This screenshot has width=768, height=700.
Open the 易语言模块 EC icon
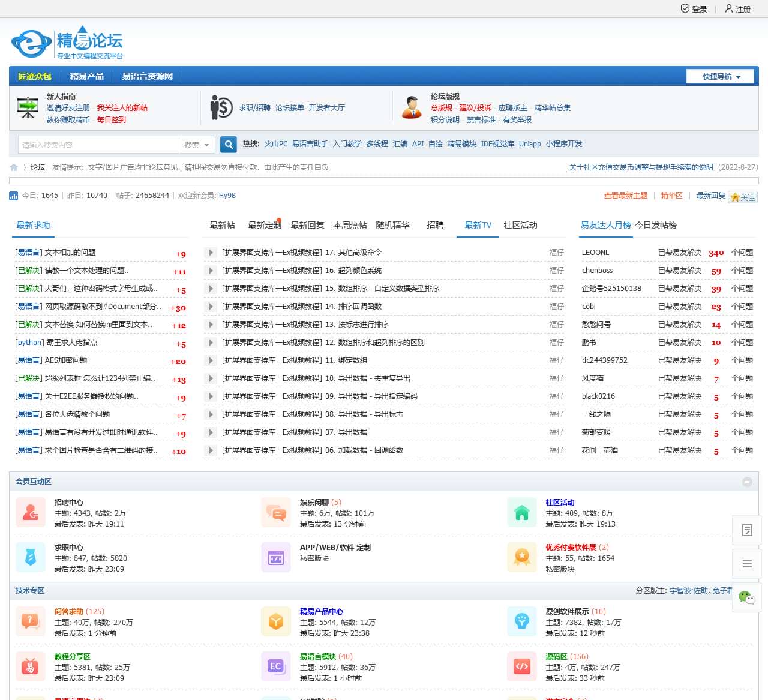(276, 666)
